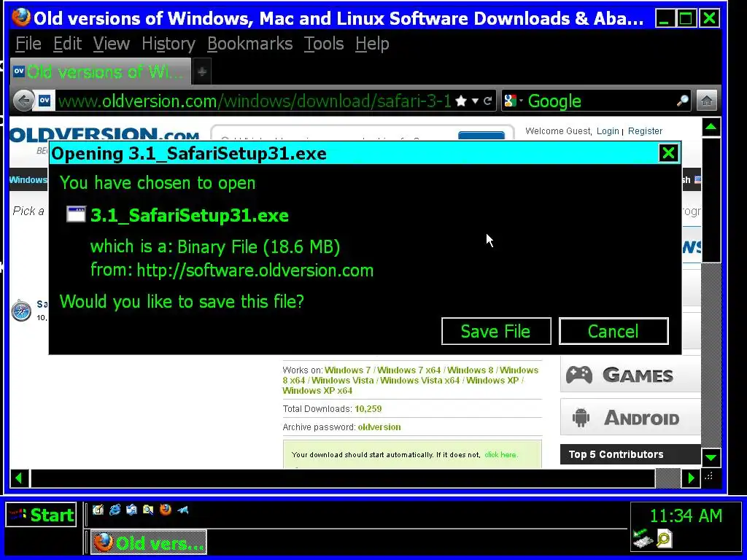Click the SafariSetup31.exe file icon
The image size is (747, 560).
pos(76,214)
